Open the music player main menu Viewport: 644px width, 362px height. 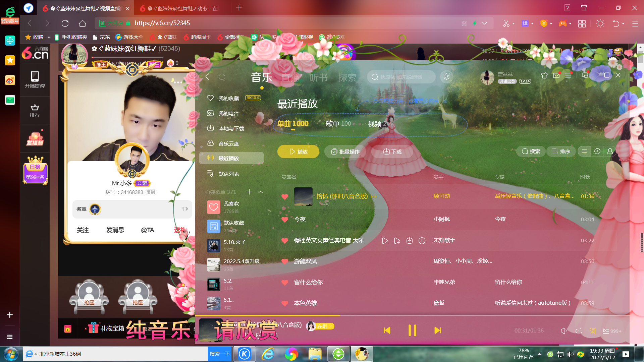click(568, 75)
